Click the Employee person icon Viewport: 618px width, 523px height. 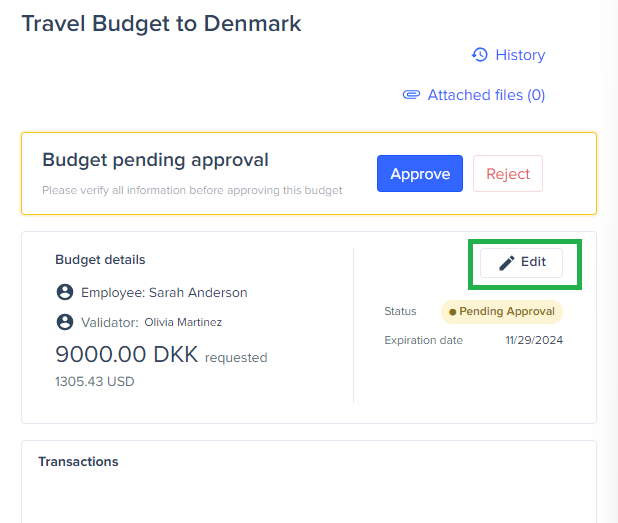tap(65, 292)
